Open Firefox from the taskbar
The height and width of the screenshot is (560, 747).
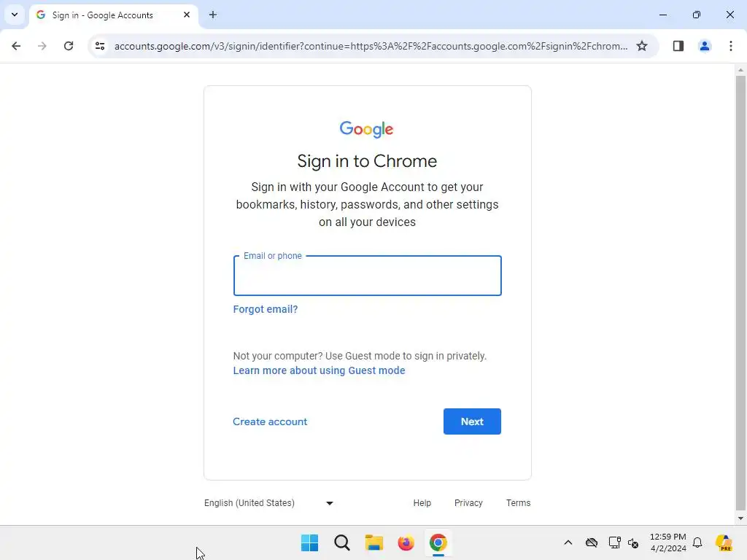406,542
